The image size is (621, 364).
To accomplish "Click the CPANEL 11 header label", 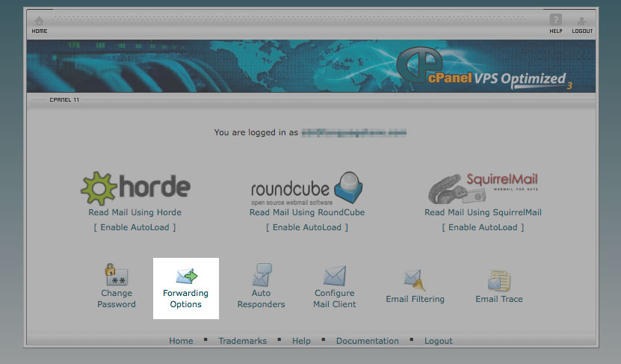I will [64, 100].
